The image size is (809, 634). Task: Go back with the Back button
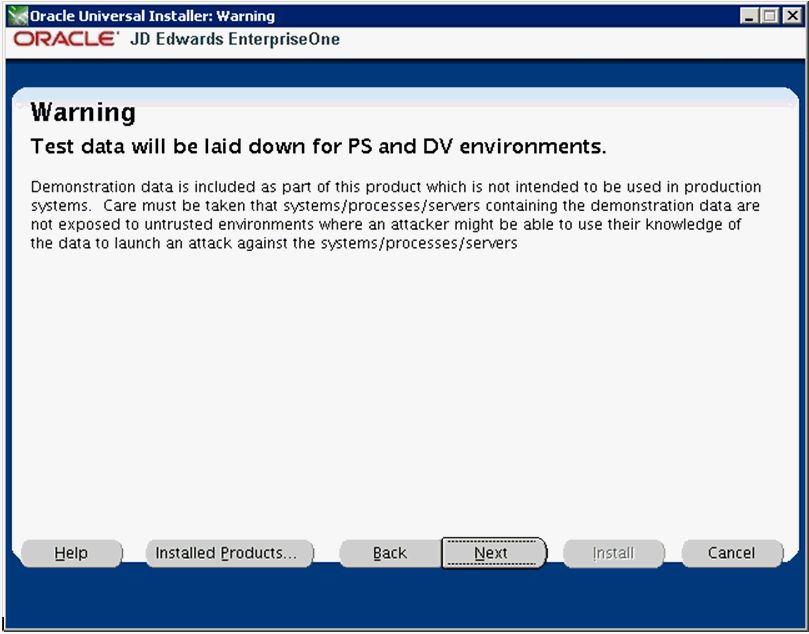tap(390, 553)
